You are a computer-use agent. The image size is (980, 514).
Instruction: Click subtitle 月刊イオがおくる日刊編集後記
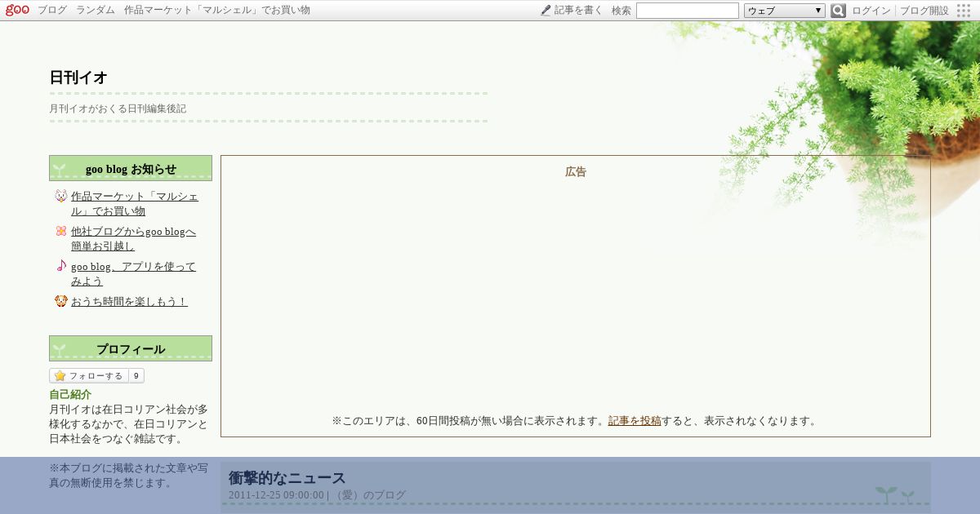pos(118,109)
